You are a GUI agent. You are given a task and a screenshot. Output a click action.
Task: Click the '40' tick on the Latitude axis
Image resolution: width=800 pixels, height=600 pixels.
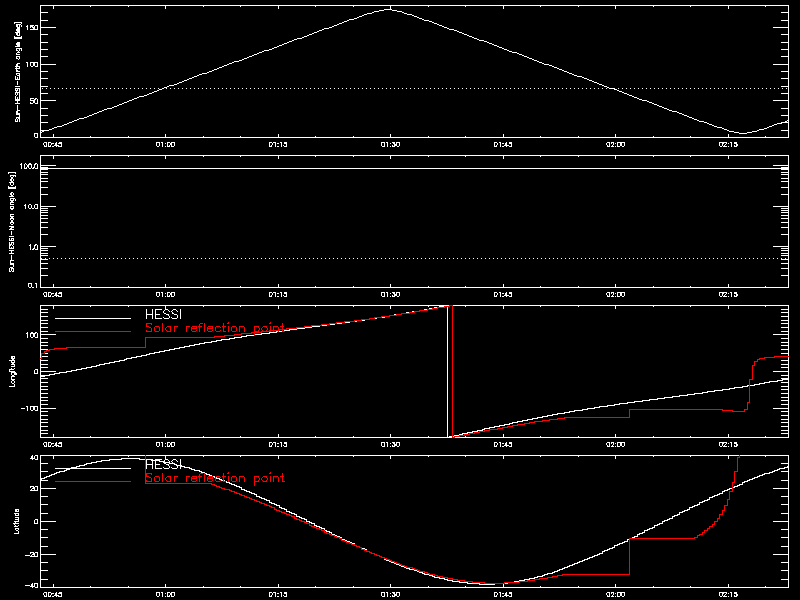[x=34, y=458]
